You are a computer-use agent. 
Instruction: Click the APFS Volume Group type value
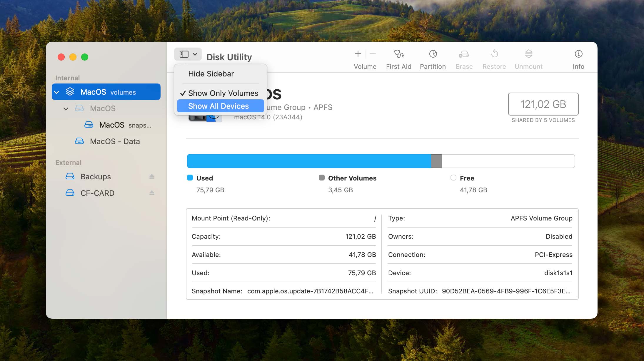click(x=541, y=218)
